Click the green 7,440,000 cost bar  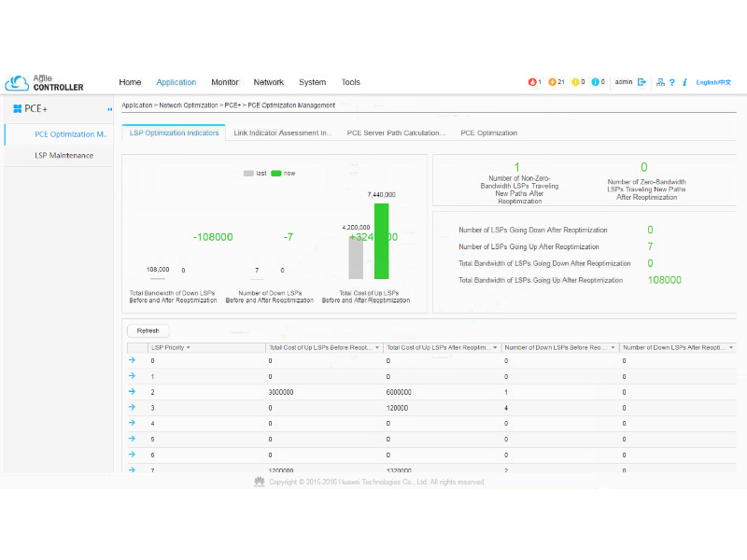[x=381, y=241]
